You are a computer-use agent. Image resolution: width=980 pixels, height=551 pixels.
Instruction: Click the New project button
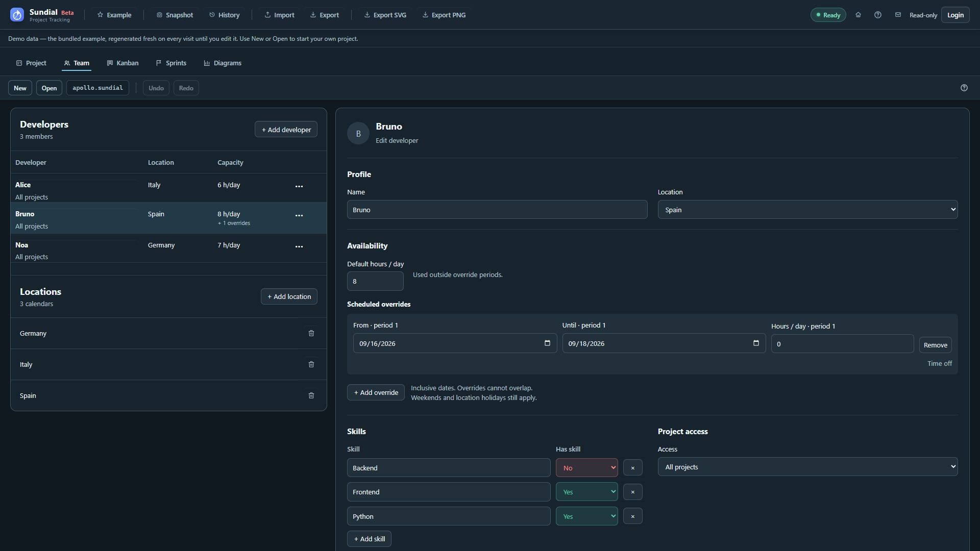click(x=20, y=88)
